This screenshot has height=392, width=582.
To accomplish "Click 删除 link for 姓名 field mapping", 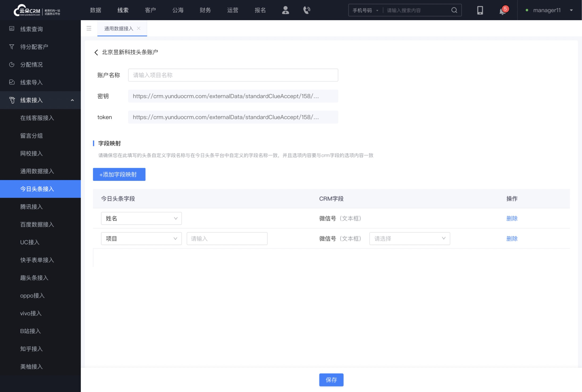I will tap(512, 218).
